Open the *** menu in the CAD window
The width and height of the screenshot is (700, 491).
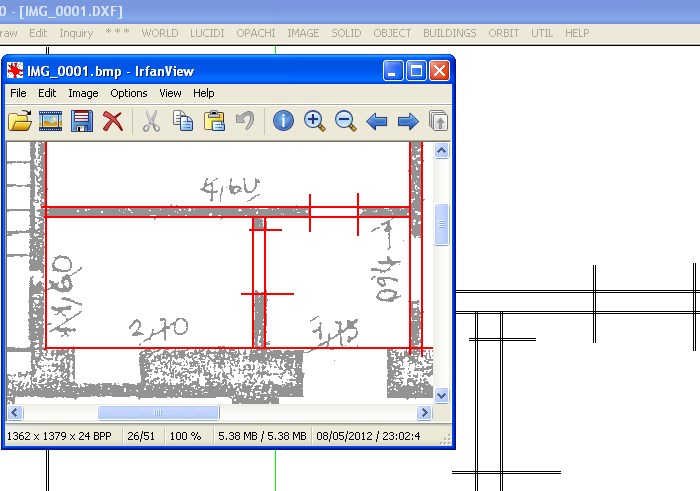[117, 32]
